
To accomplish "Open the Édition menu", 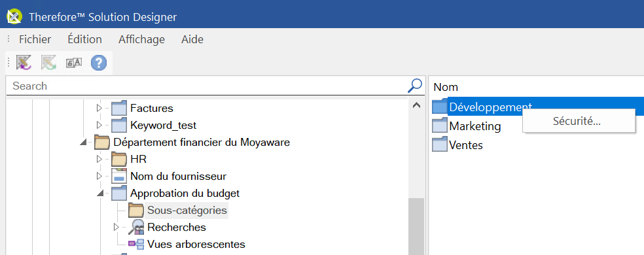I will (84, 39).
